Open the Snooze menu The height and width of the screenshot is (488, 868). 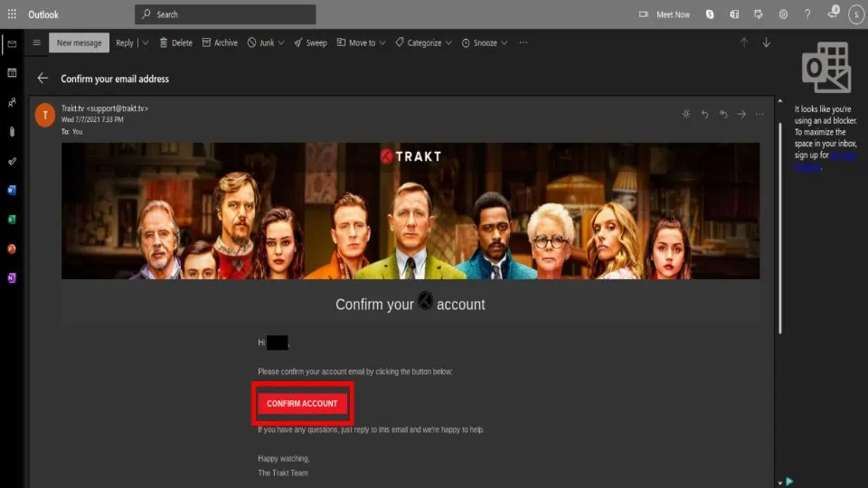pyautogui.click(x=485, y=42)
